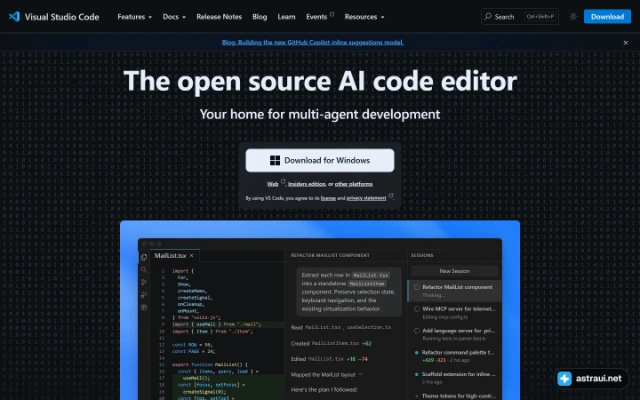
Task: Click the Search icon in preview sidebar
Action: pos(144,270)
